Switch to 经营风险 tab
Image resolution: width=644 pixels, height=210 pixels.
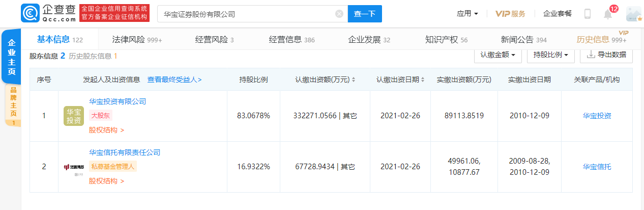(214, 39)
